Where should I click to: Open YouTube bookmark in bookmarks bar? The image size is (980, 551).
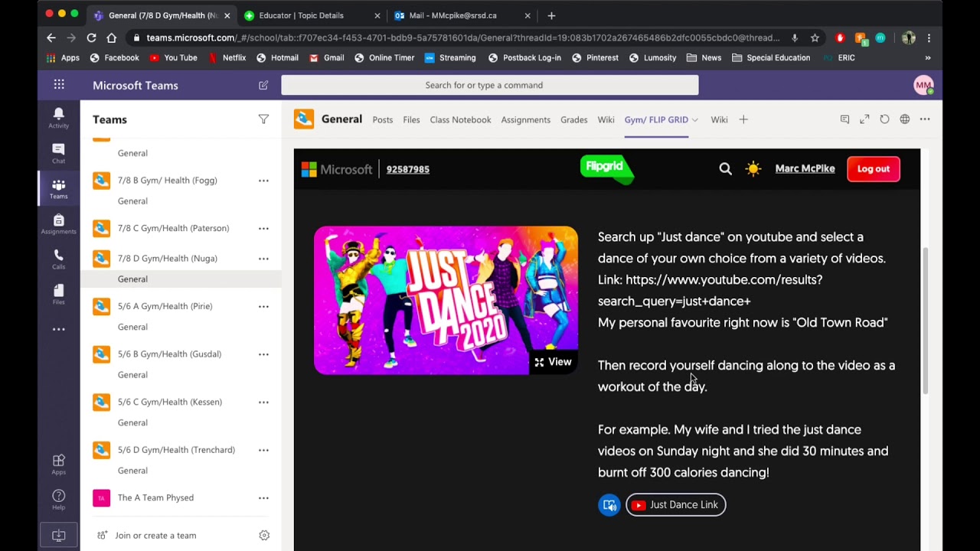(174, 57)
